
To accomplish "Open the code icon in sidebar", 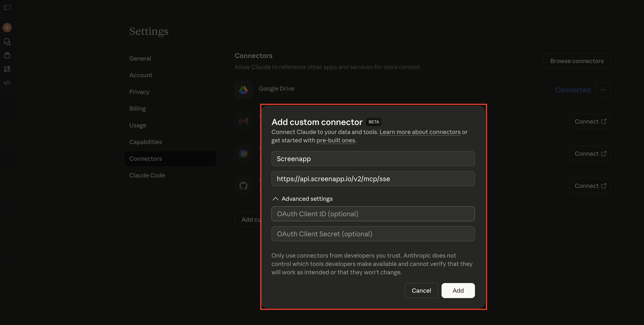I will coord(7,83).
